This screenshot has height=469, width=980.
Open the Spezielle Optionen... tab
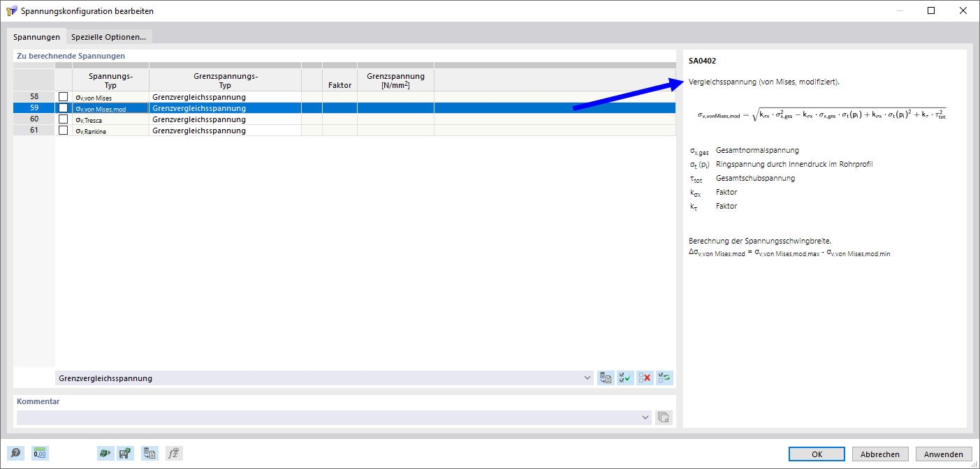[x=108, y=36]
